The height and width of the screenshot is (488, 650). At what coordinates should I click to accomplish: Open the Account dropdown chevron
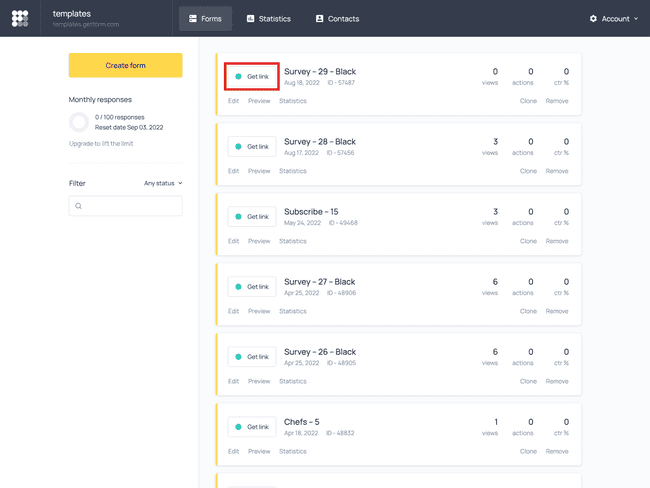636,19
